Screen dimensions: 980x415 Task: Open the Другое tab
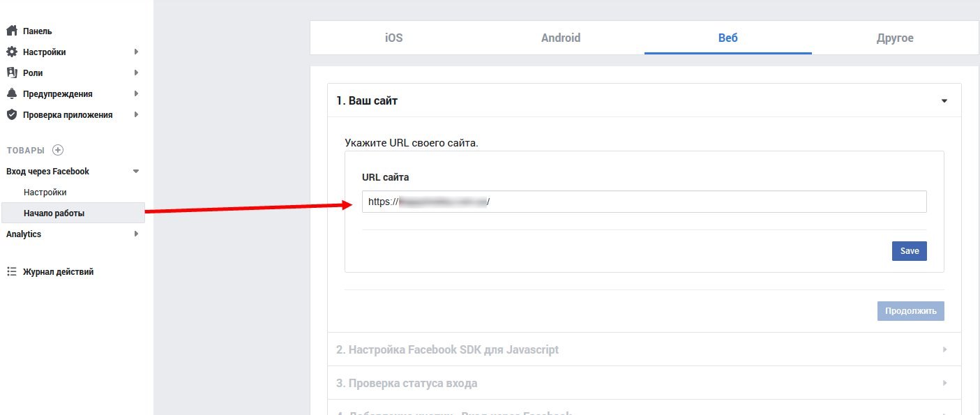point(895,38)
